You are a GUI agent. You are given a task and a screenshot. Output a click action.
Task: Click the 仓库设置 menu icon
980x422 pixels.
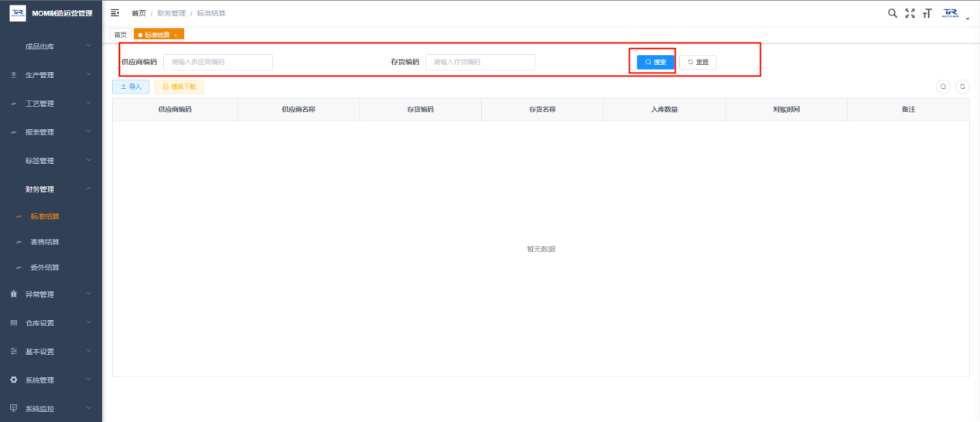pyautogui.click(x=14, y=323)
